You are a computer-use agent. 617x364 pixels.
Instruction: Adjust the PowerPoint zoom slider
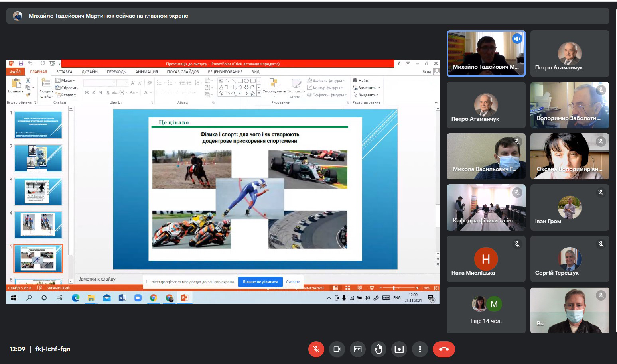point(394,288)
